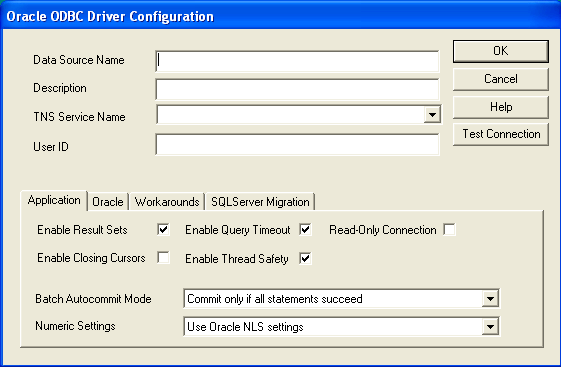
Task: Expand the TNS Service Name dropdown arrow
Action: click(x=432, y=115)
